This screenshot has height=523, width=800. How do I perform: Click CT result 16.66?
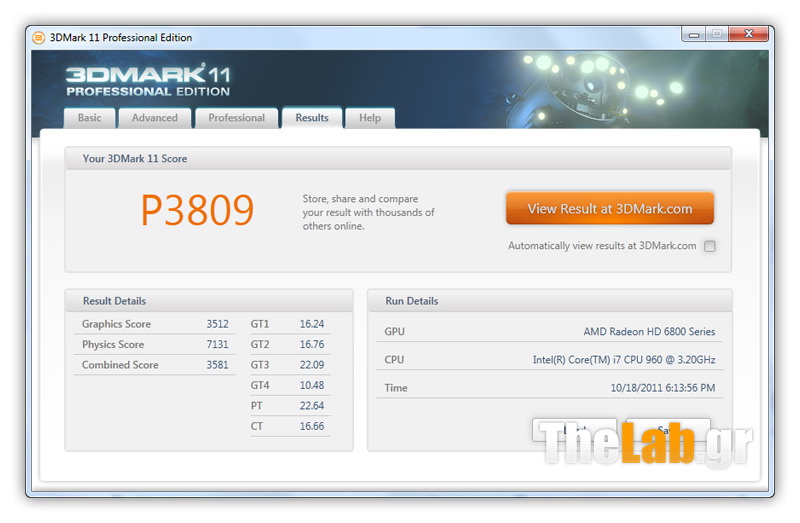click(x=312, y=426)
